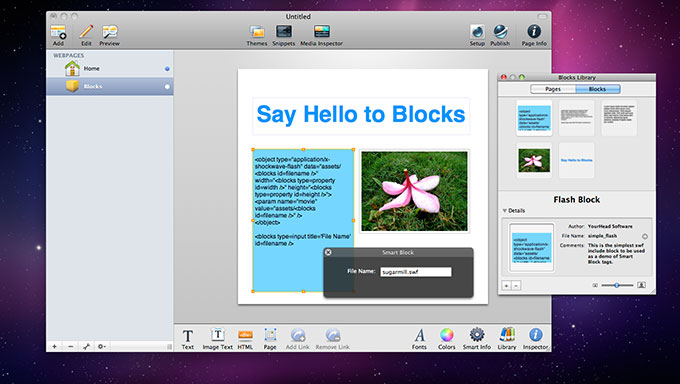Open the Preview toolbar icon
680x384 pixels.
(110, 32)
